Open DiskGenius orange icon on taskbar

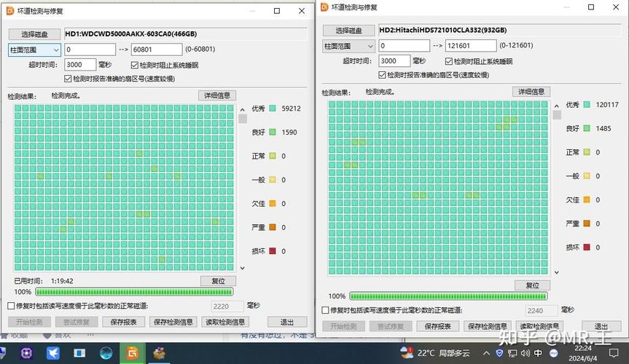pos(133,353)
